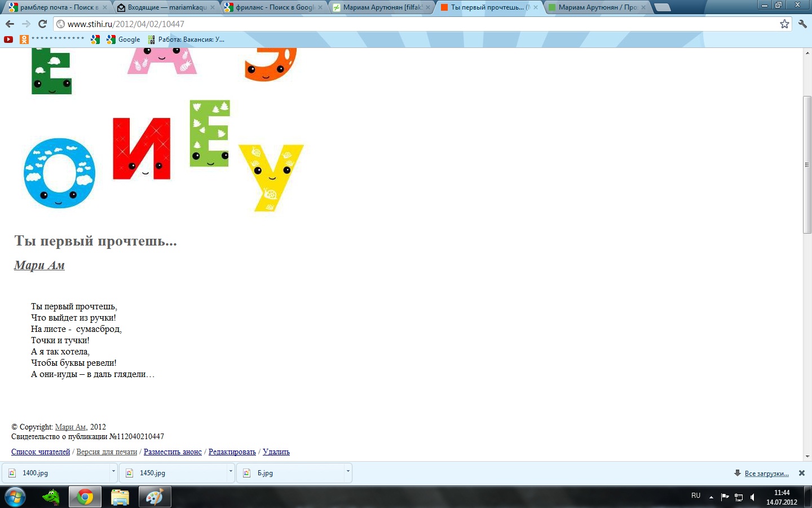Go back with the browser Back arrow
The width and height of the screenshot is (812, 508).
point(10,24)
